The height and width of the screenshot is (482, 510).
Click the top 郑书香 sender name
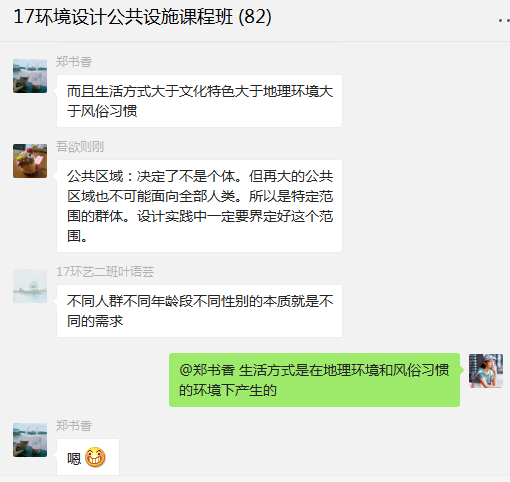74,62
